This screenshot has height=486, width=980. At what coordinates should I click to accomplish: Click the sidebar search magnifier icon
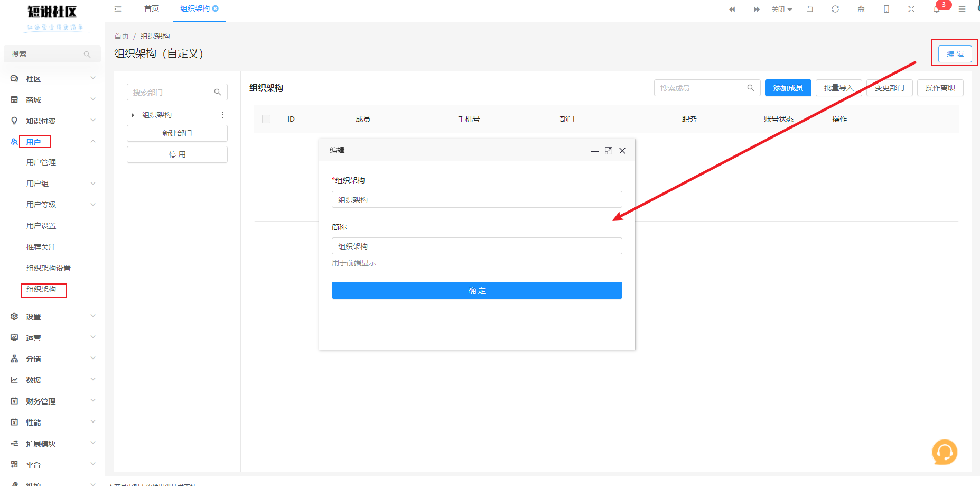coord(87,54)
